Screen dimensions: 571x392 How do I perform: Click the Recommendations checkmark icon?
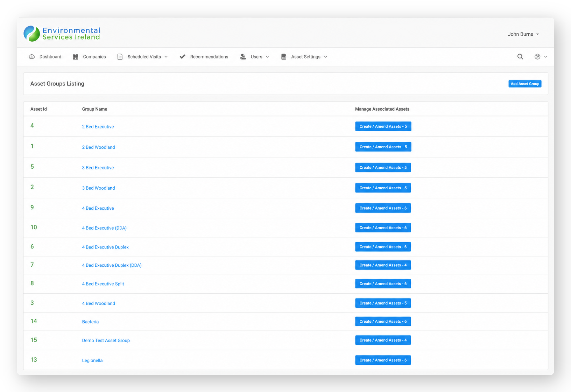point(183,57)
